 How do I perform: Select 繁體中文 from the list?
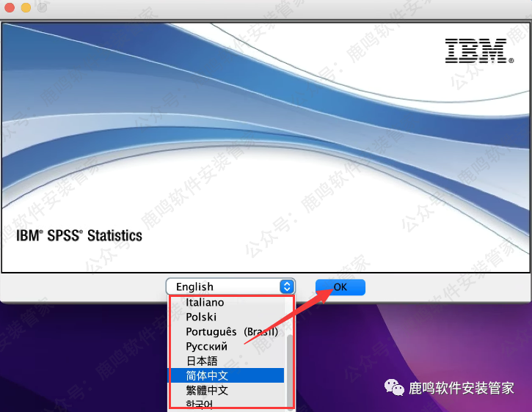[x=207, y=390]
